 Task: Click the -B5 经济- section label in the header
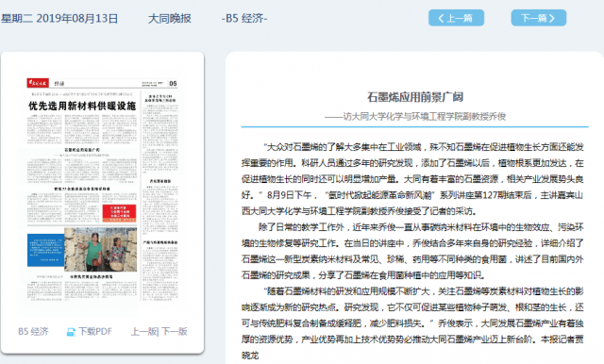coord(244,18)
